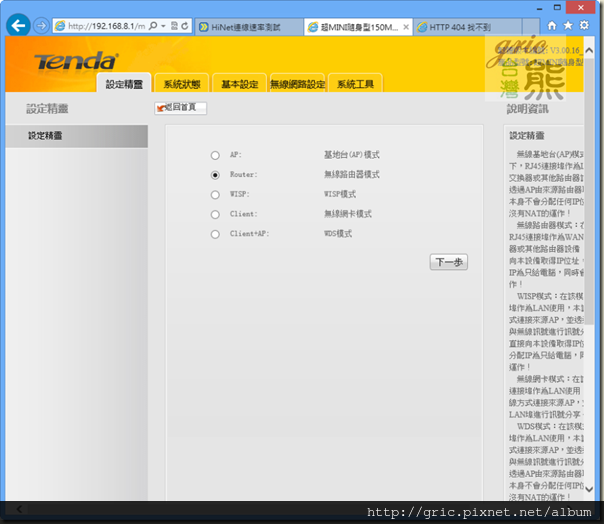
Task: Click the 說明資訊 heading
Action: pos(527,109)
